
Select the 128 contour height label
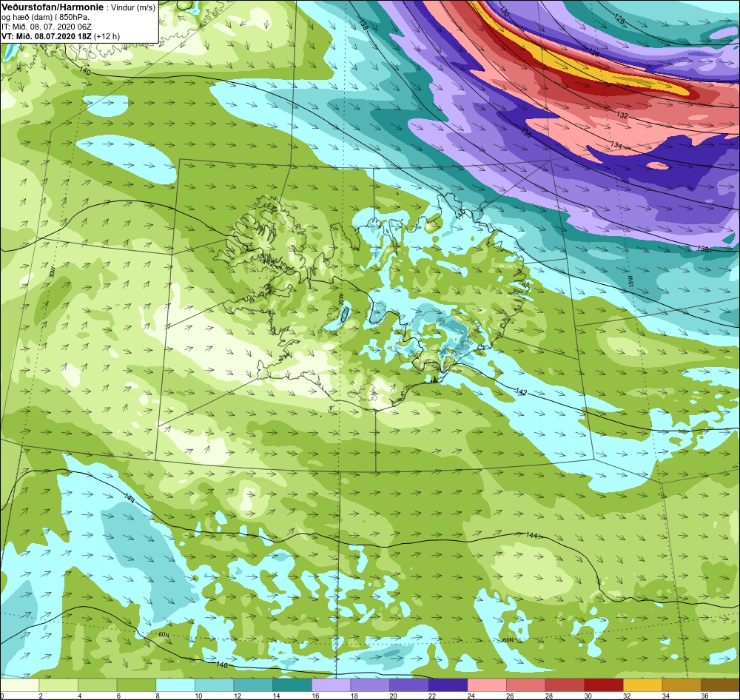pyautogui.click(x=593, y=53)
